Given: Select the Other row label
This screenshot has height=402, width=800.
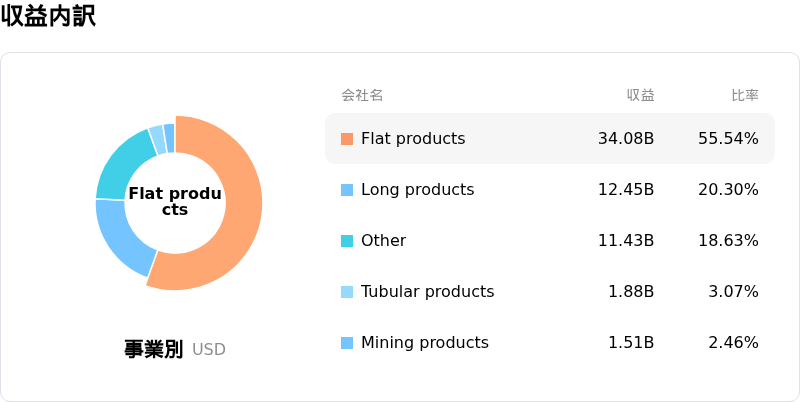Looking at the screenshot, I should tap(383, 241).
